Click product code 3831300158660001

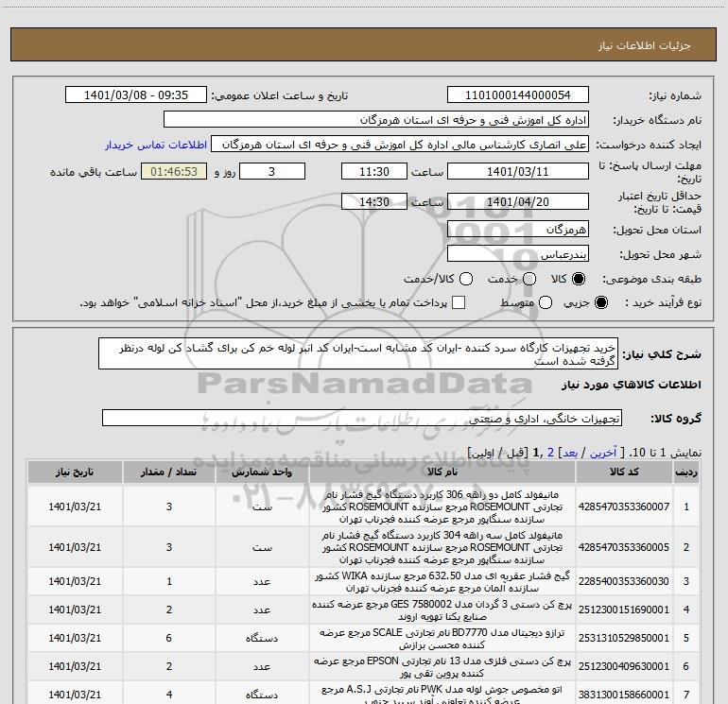(x=624, y=695)
